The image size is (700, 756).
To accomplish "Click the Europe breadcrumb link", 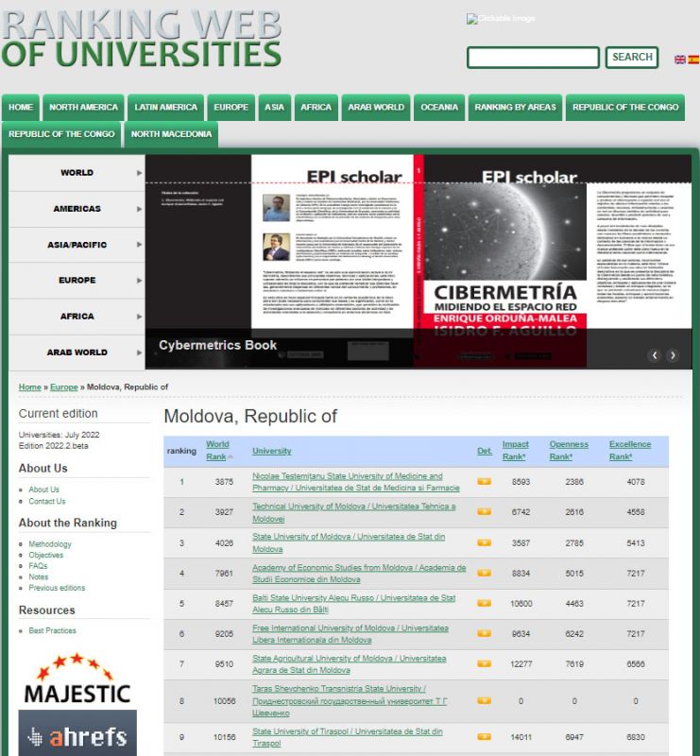I will point(65,387).
